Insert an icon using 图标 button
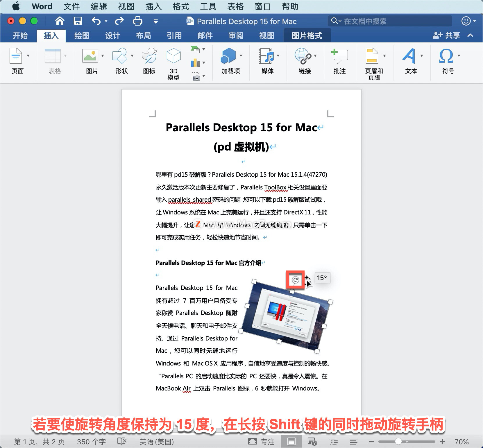The width and height of the screenshot is (483, 448). click(x=149, y=56)
